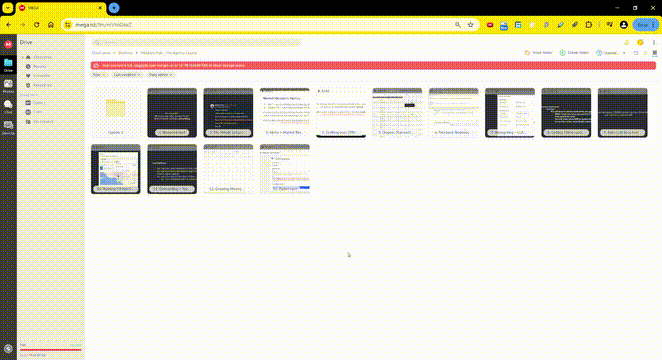Click the storage usage bar
The height and width of the screenshot is (360, 662).
[51, 350]
